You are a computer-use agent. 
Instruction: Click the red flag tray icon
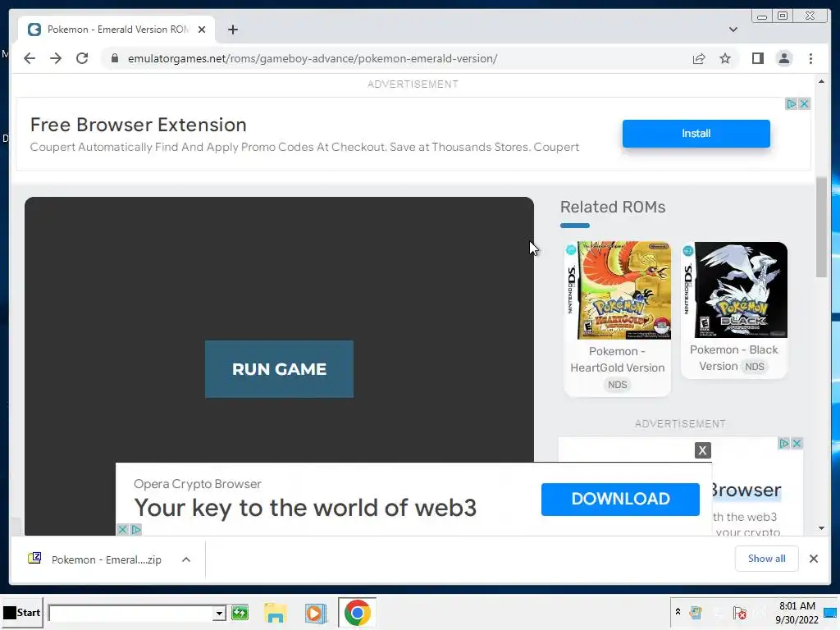(x=740, y=613)
